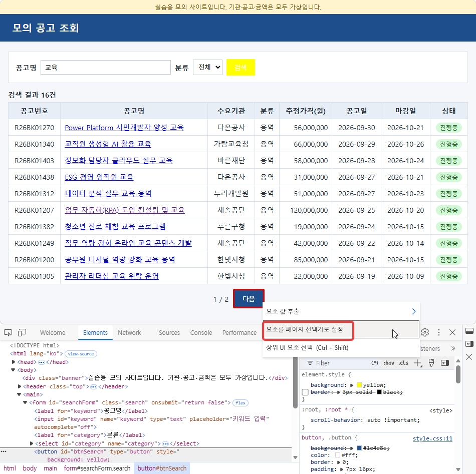
Task: Select form#searchForm.search in breadcrumb
Action: pos(97,468)
